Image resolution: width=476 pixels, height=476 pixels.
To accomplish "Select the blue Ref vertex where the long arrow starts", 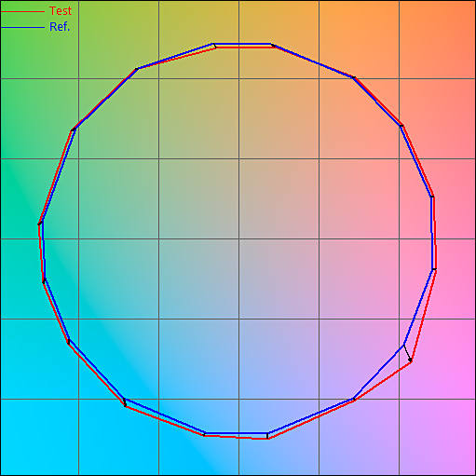I will (x=403, y=345).
